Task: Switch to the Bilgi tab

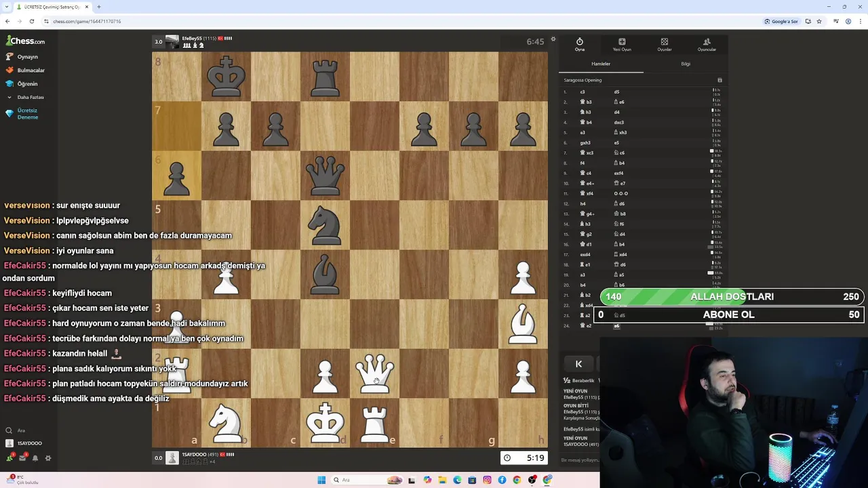Action: tap(686, 64)
